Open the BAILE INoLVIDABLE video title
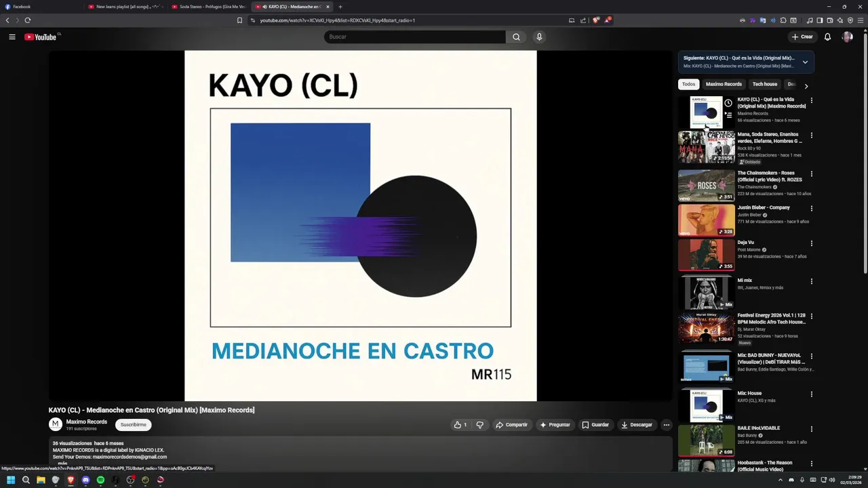868x488 pixels. click(758, 428)
